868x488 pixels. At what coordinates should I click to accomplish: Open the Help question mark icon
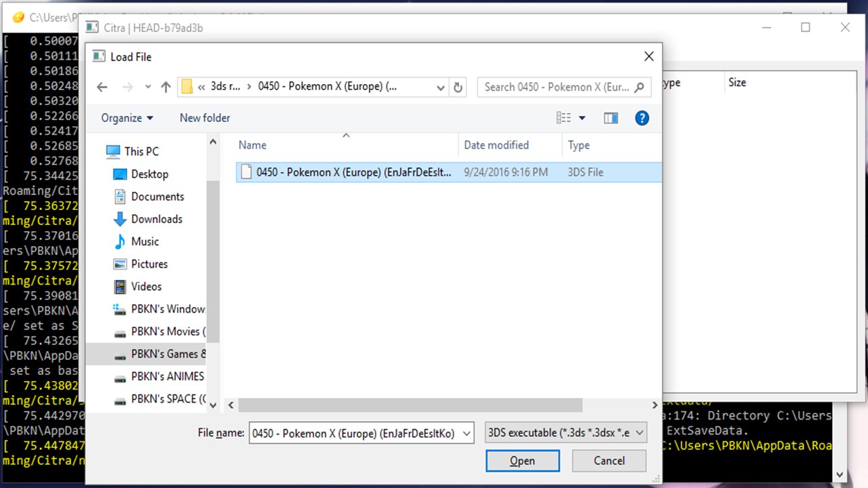(x=642, y=118)
